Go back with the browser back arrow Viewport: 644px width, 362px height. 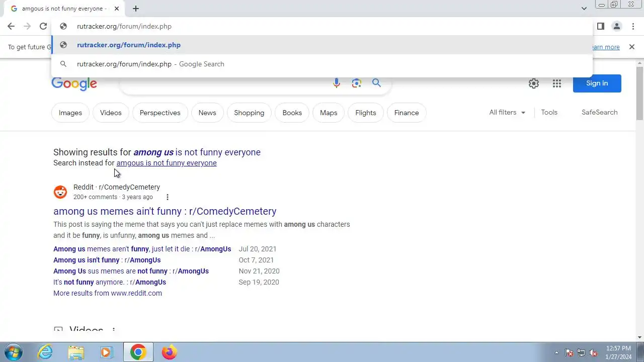[11, 26]
